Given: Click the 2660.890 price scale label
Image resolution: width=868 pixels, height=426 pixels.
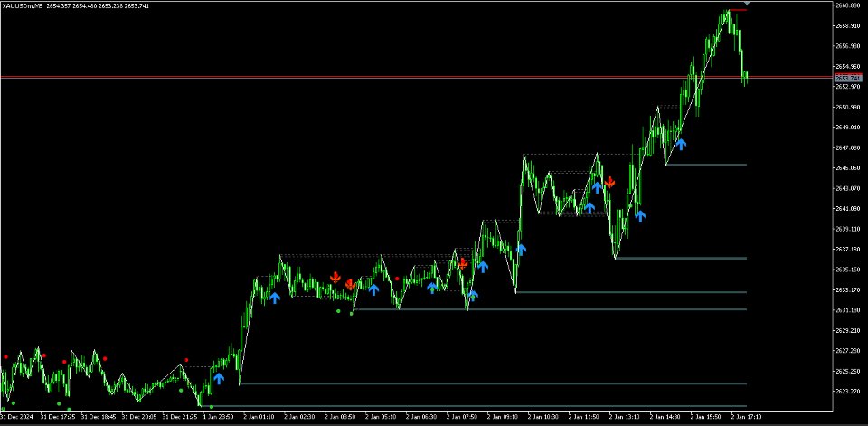Looking at the screenshot, I should (x=847, y=5).
